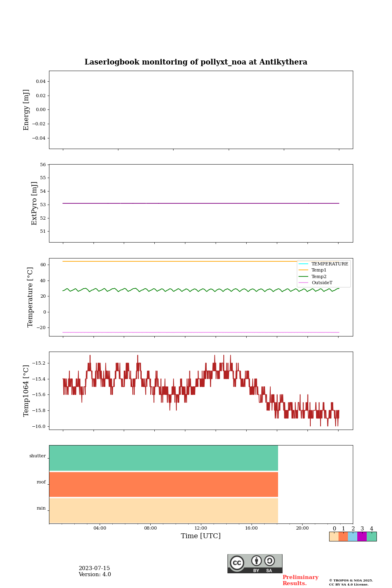Image resolution: width=392 pixels, height=588 pixels.
Task: Click the 20:00 time tick label
Action: pyautogui.click(x=302, y=528)
